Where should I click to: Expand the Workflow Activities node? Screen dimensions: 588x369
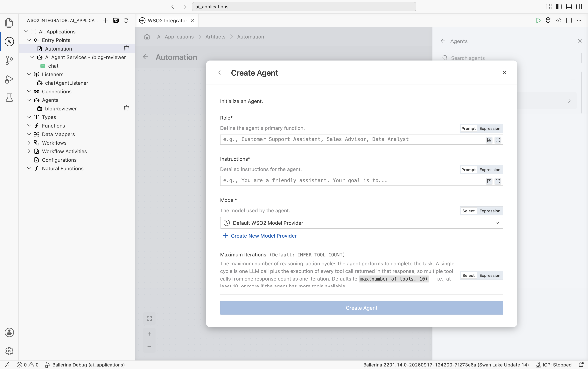pos(29,151)
